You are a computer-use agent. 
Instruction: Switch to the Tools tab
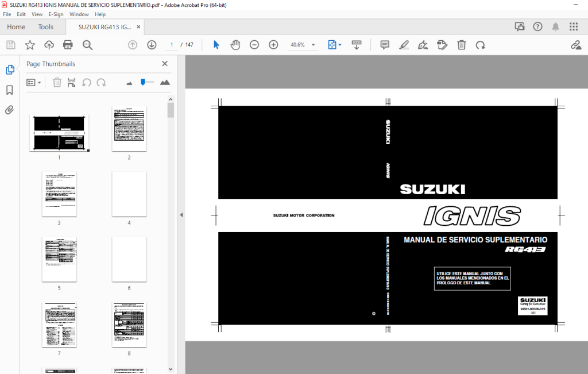coord(46,27)
